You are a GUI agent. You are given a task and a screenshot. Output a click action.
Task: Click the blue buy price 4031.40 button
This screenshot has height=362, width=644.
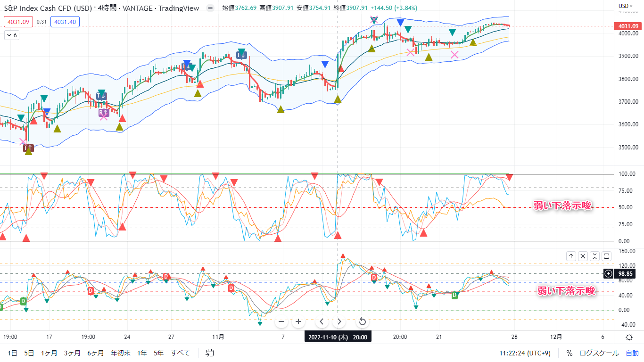coord(65,21)
